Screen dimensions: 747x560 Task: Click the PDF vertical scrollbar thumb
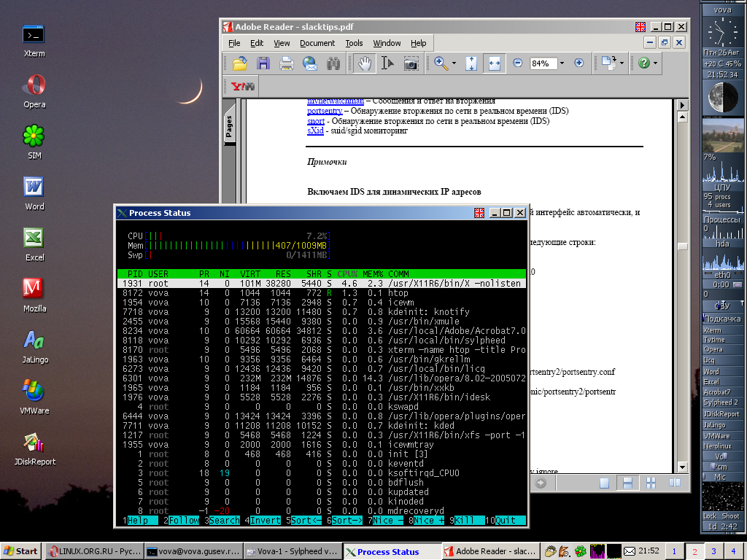682,246
